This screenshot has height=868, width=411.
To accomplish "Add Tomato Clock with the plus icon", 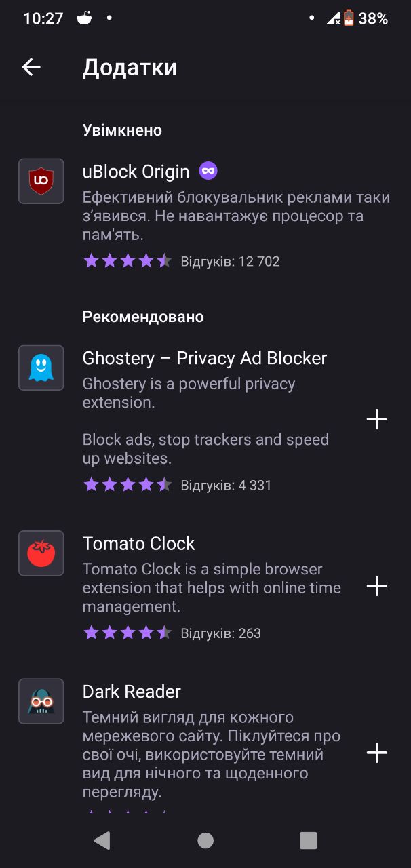I will (x=376, y=586).
